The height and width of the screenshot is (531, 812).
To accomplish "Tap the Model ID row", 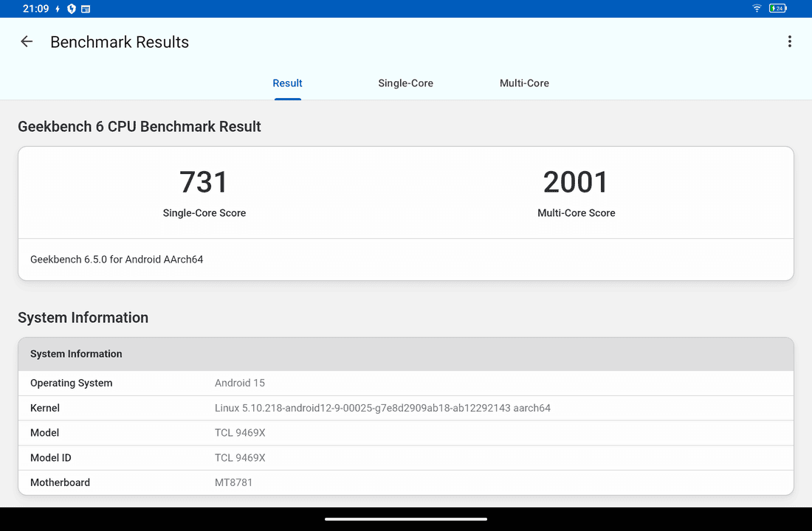I will click(x=405, y=458).
